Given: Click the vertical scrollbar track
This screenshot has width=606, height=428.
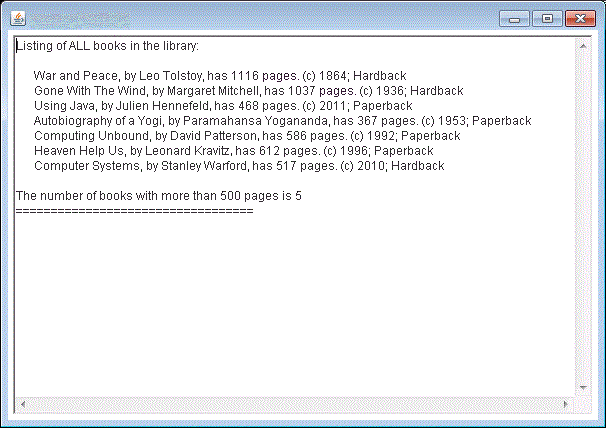Looking at the screenshot, I should (583, 216).
